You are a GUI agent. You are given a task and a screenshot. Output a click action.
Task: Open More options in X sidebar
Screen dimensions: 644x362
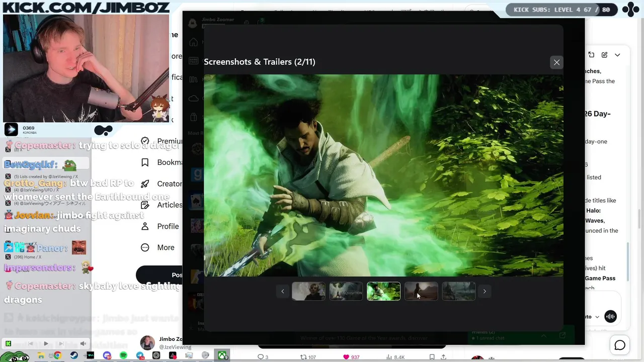tap(158, 247)
